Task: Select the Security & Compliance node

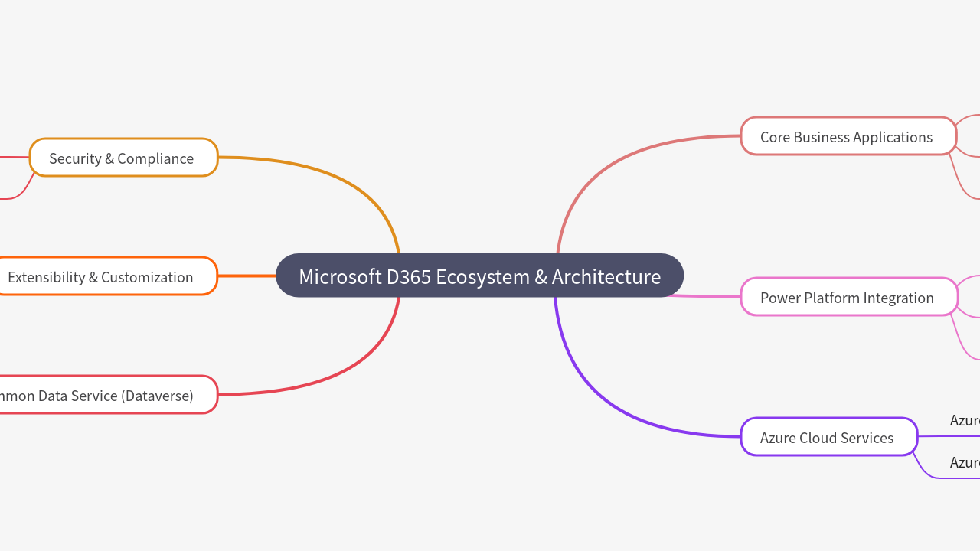Action: [x=122, y=158]
